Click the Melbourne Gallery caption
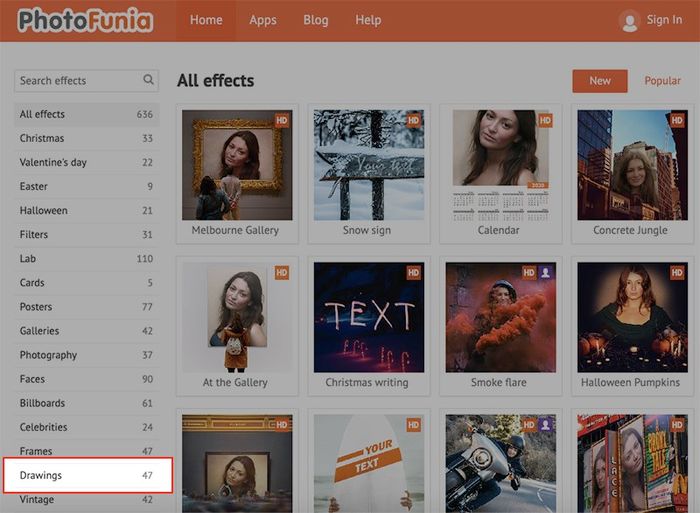The image size is (700, 513). (235, 230)
